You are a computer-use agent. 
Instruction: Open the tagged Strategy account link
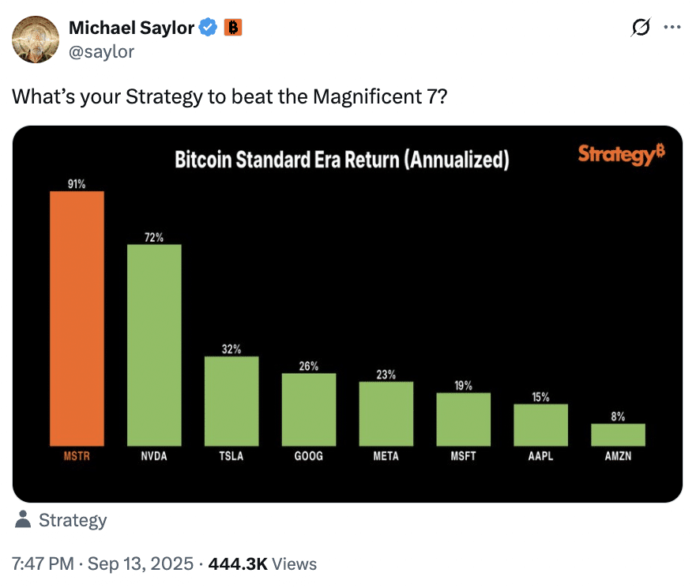[72, 520]
